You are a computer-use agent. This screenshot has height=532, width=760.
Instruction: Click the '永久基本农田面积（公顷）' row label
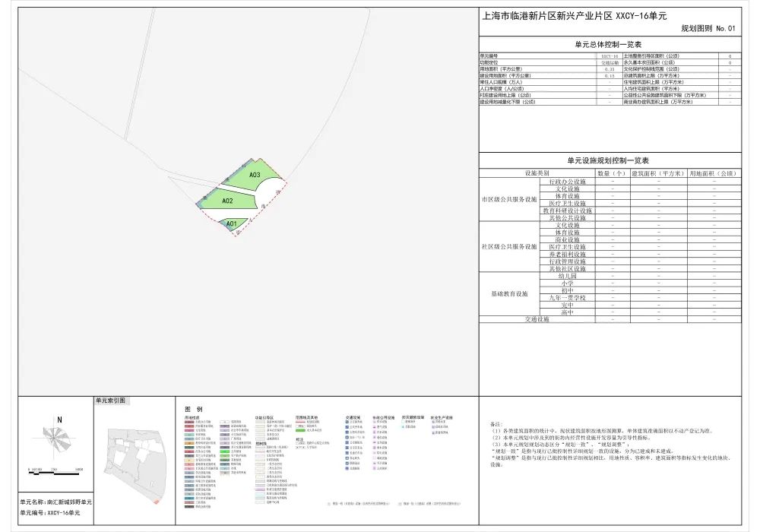pos(649,62)
